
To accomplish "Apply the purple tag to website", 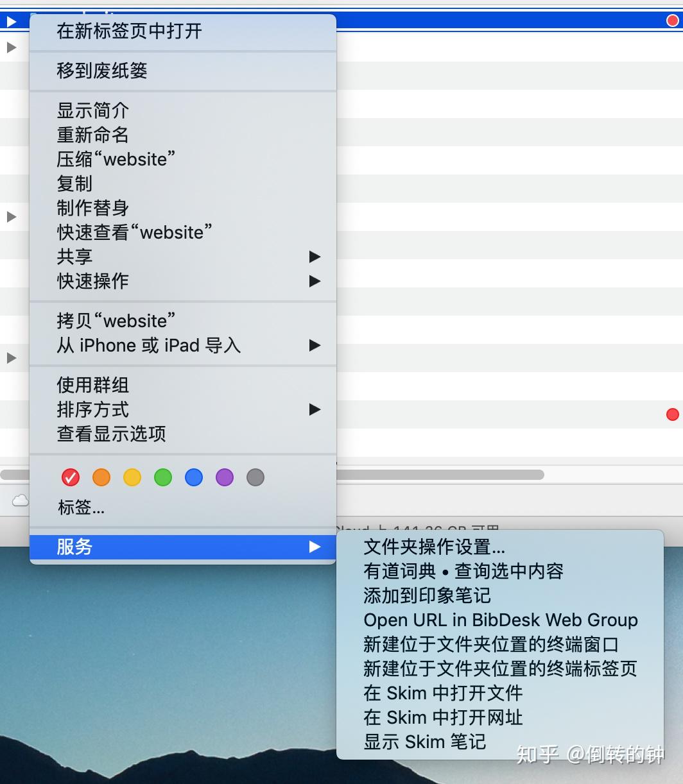I will 224,477.
